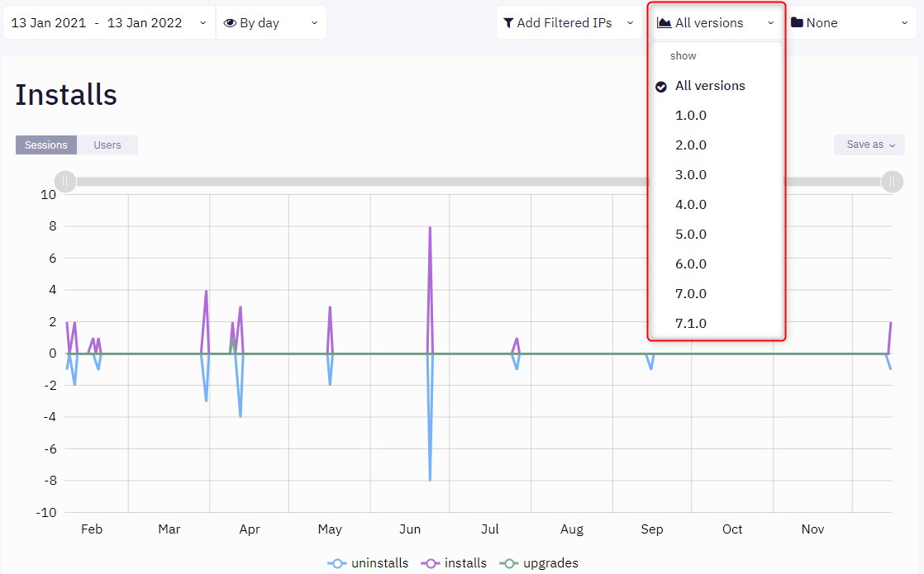The image size is (924, 574).
Task: Click the eye icon beside By day
Action: point(230,23)
